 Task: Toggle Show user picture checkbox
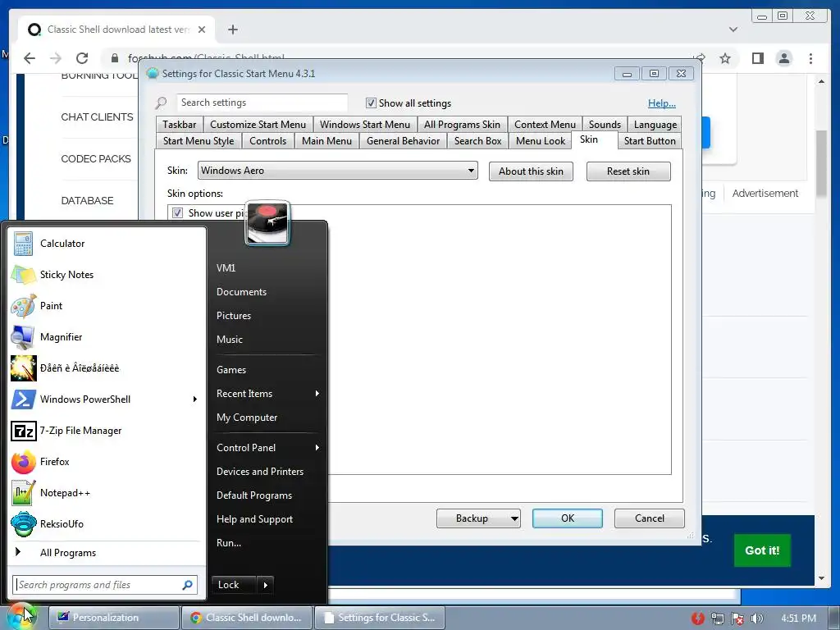tap(177, 212)
